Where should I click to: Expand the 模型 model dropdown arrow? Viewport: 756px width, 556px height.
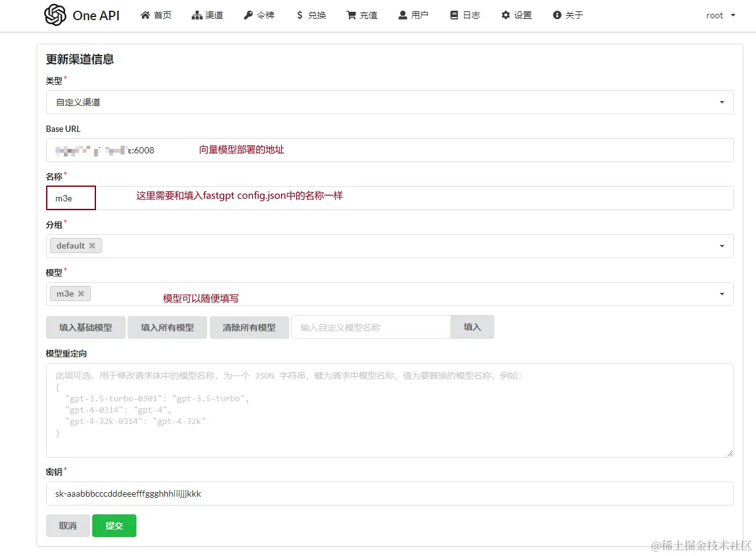[x=722, y=294]
